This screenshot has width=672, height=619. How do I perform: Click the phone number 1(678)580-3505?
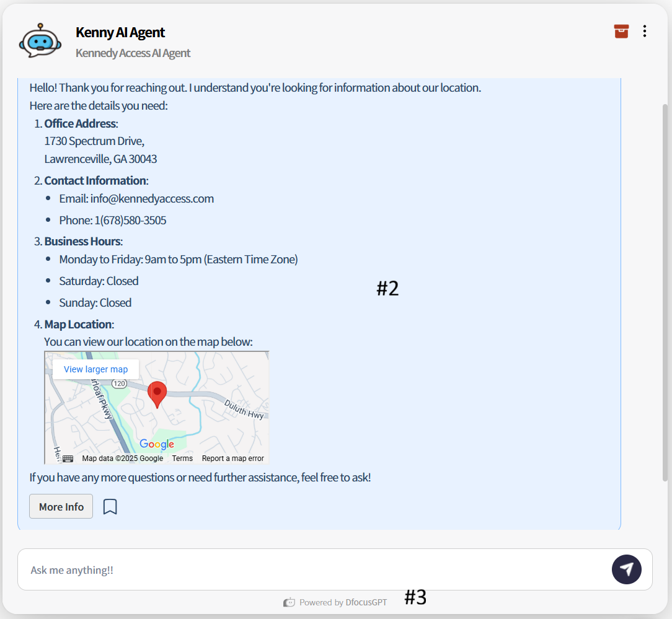(130, 221)
